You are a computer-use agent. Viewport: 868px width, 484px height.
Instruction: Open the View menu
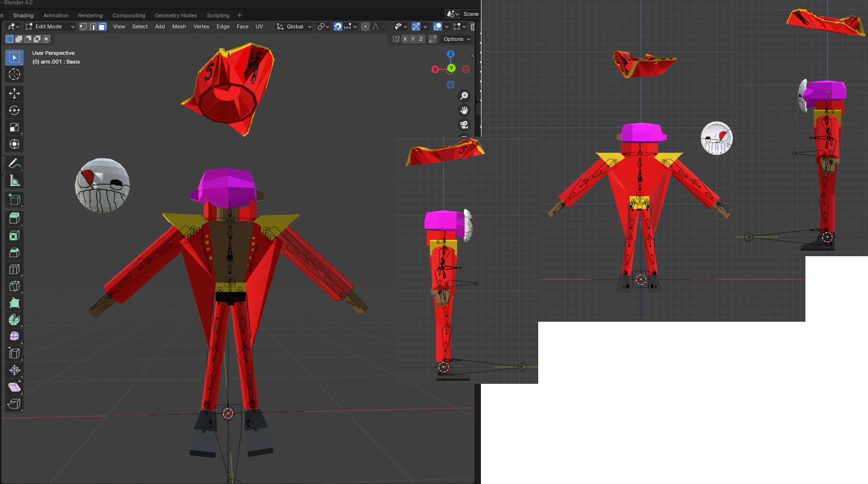pyautogui.click(x=119, y=26)
